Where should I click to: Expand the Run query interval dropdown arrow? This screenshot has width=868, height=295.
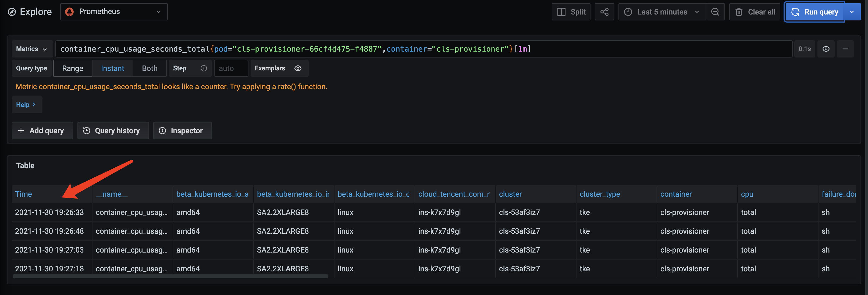pos(852,12)
